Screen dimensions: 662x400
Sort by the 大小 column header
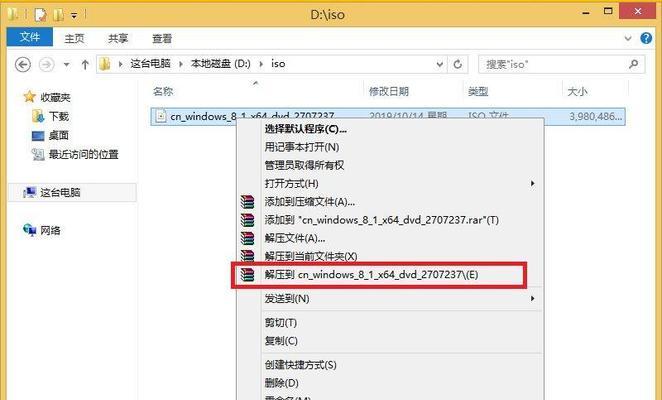click(577, 91)
